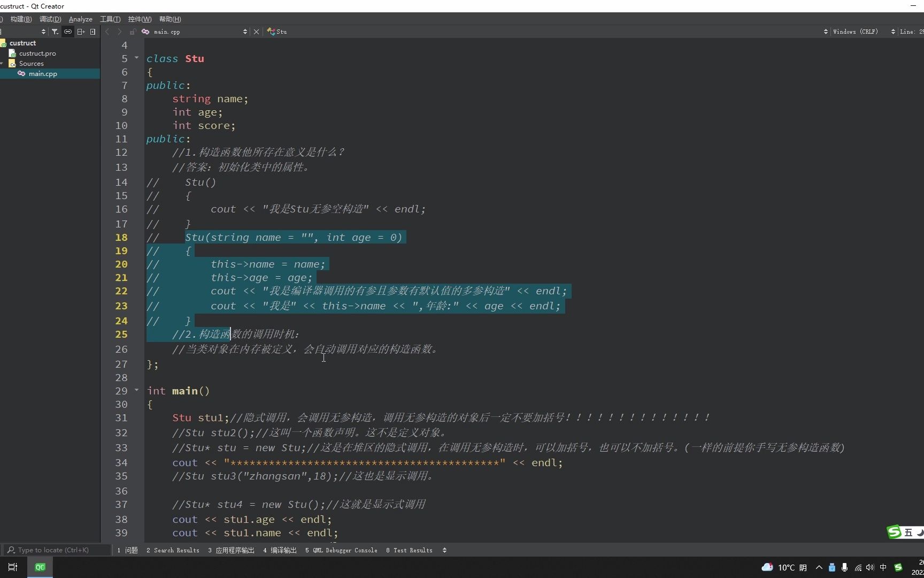Collapse the code fold at line 5

136,58
